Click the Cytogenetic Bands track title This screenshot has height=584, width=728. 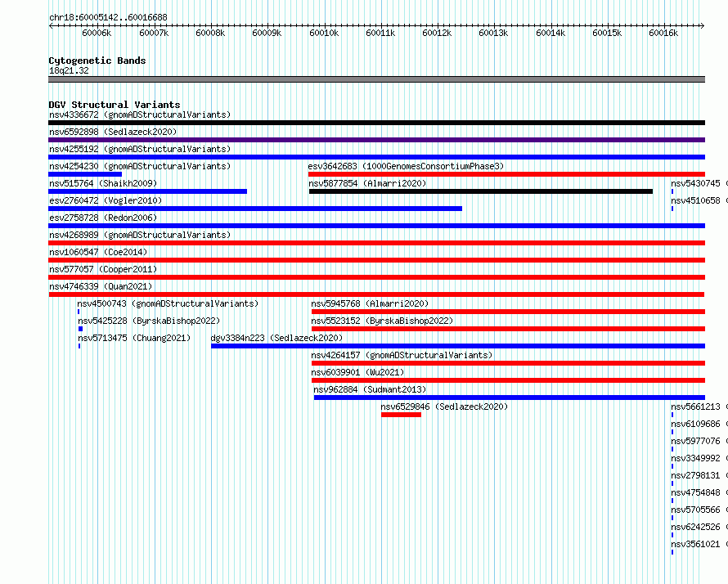click(x=97, y=61)
